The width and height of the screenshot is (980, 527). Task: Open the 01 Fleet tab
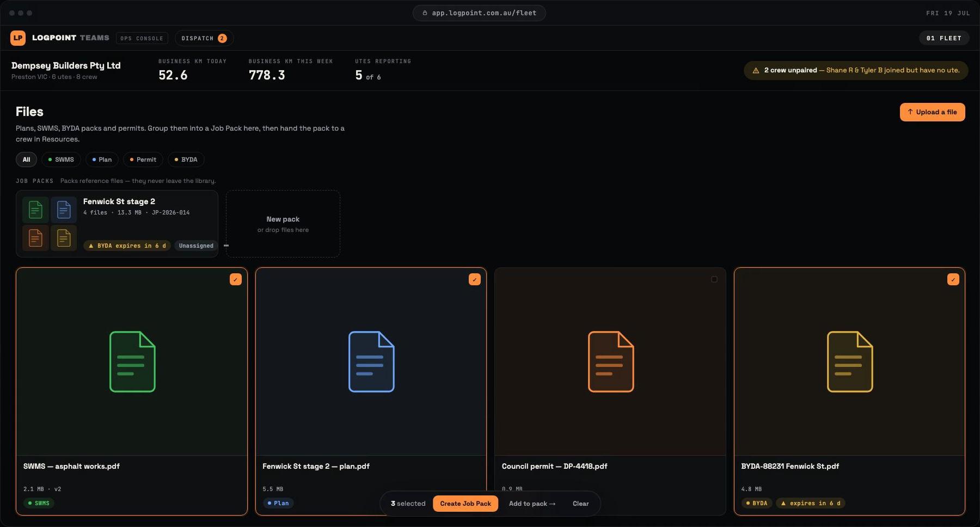click(944, 38)
